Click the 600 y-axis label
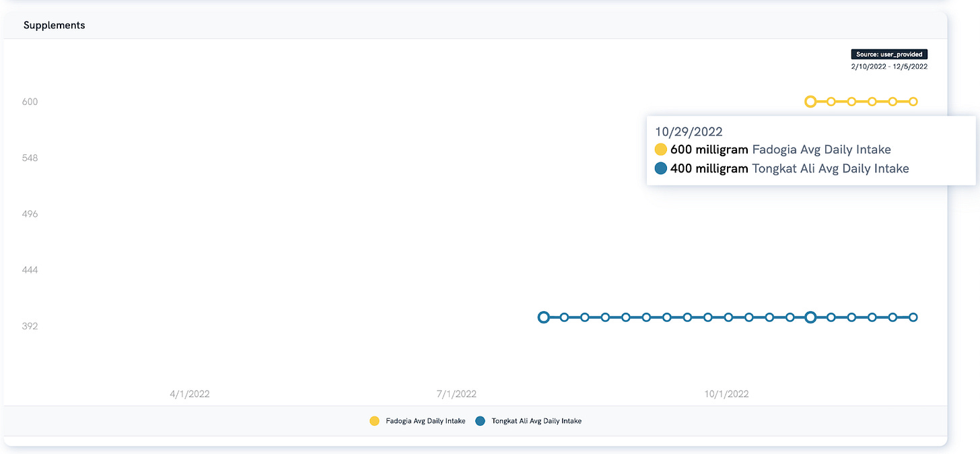Viewport: 980px width, 454px height. 30,102
